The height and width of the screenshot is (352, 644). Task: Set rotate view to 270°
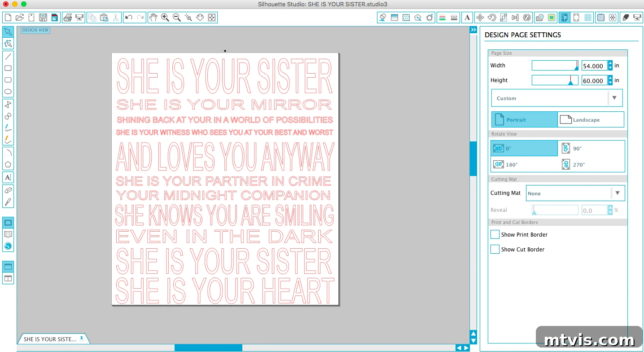[x=592, y=164]
